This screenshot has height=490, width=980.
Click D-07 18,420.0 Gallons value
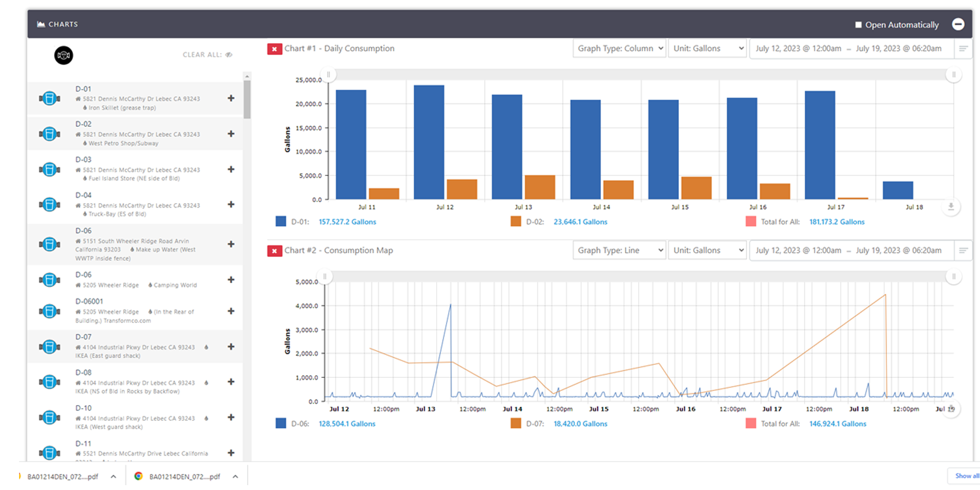[x=580, y=424]
